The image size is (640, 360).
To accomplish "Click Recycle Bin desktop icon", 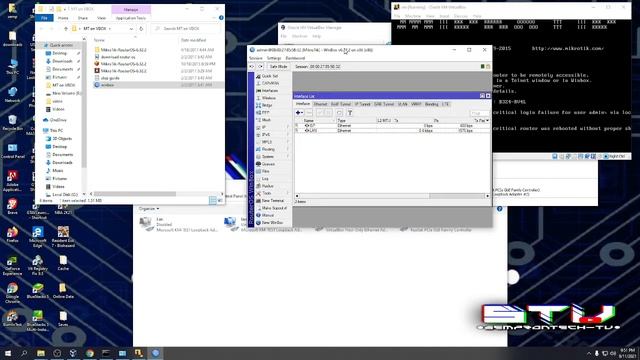I will (x=12, y=122).
